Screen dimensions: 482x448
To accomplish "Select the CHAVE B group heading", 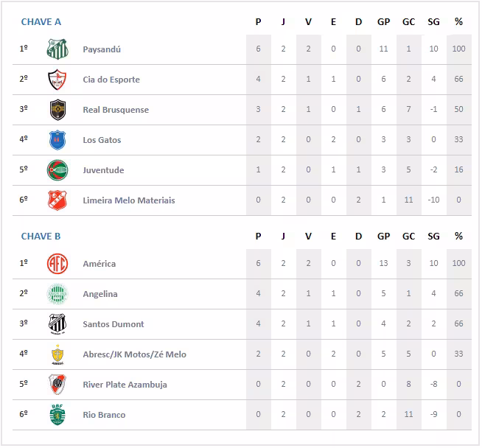I will [41, 237].
